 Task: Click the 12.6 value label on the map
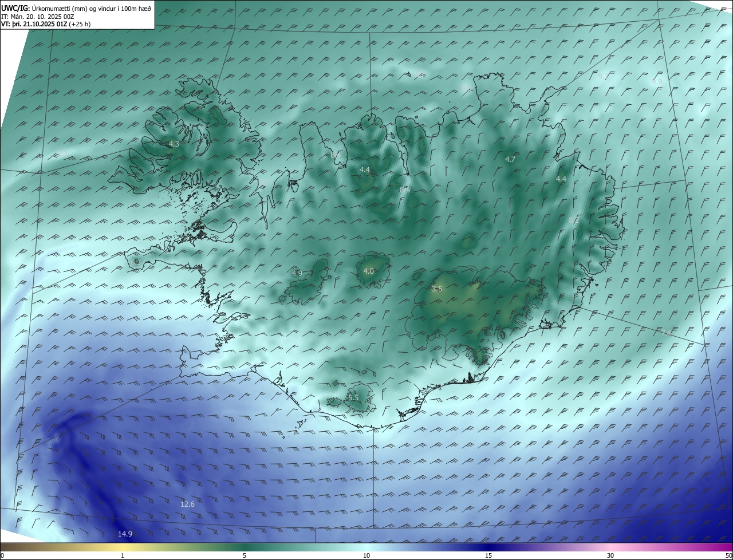click(x=187, y=504)
